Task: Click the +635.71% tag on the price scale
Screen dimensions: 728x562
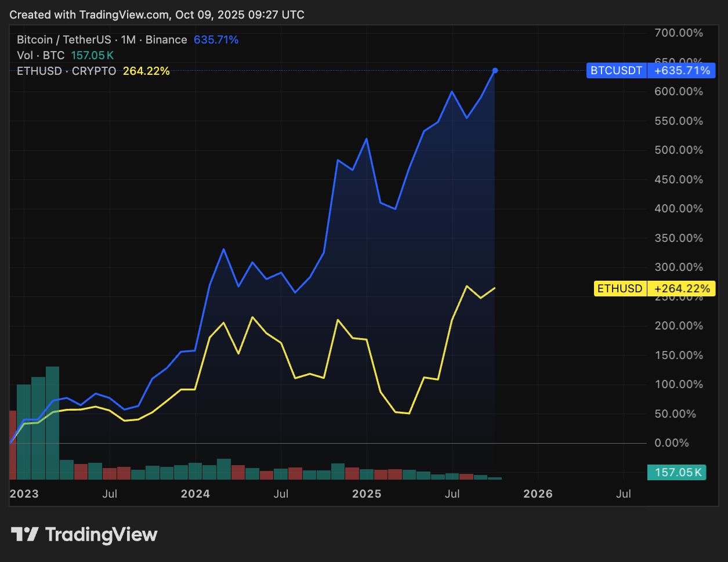Action: (x=682, y=71)
